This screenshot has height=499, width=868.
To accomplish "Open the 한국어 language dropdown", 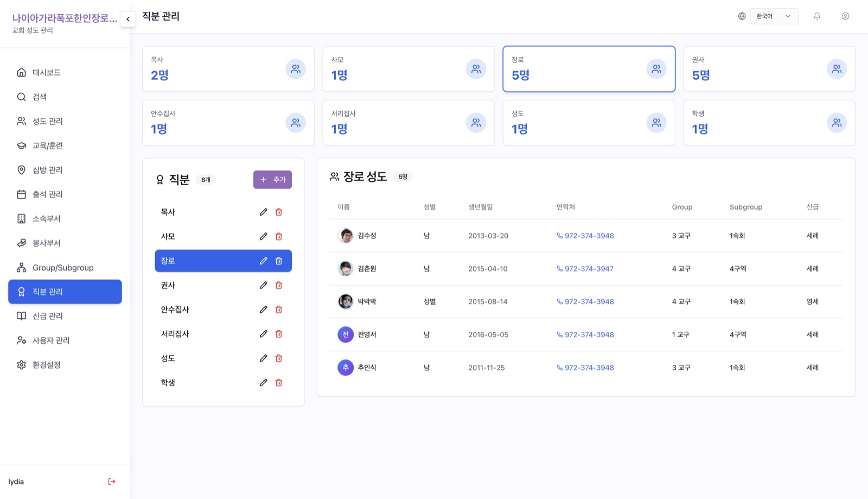I will tap(774, 16).
